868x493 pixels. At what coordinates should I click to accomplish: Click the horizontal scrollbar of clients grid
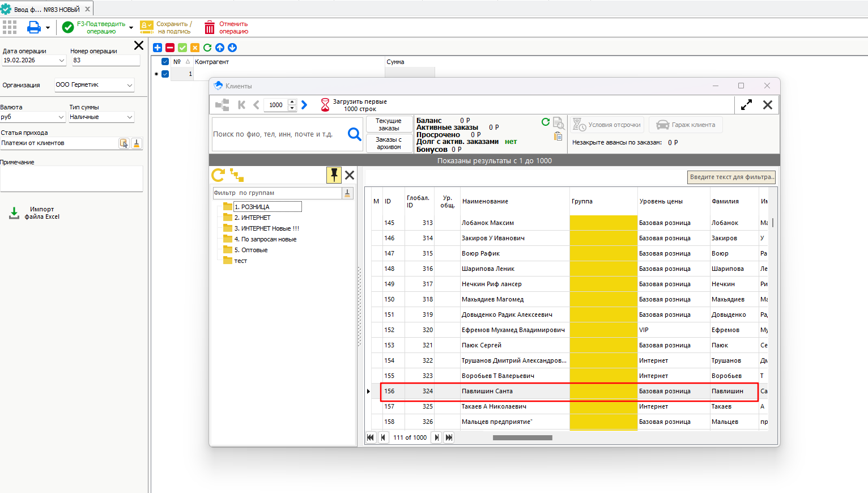click(x=522, y=437)
